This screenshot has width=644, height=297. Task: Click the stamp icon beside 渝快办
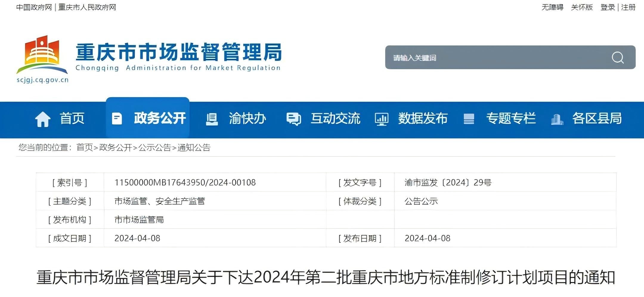(212, 119)
